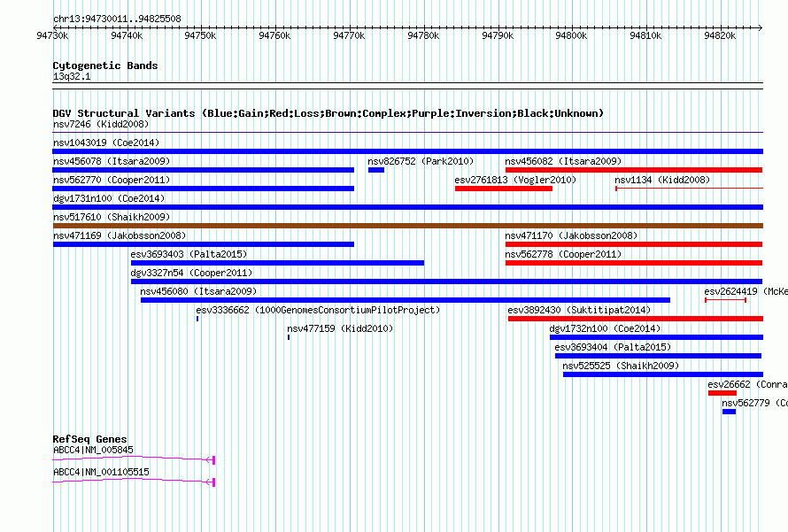Open variant nsv7246 (Kidd2008) label
The width and height of the screenshot is (788, 532).
pyautogui.click(x=101, y=124)
